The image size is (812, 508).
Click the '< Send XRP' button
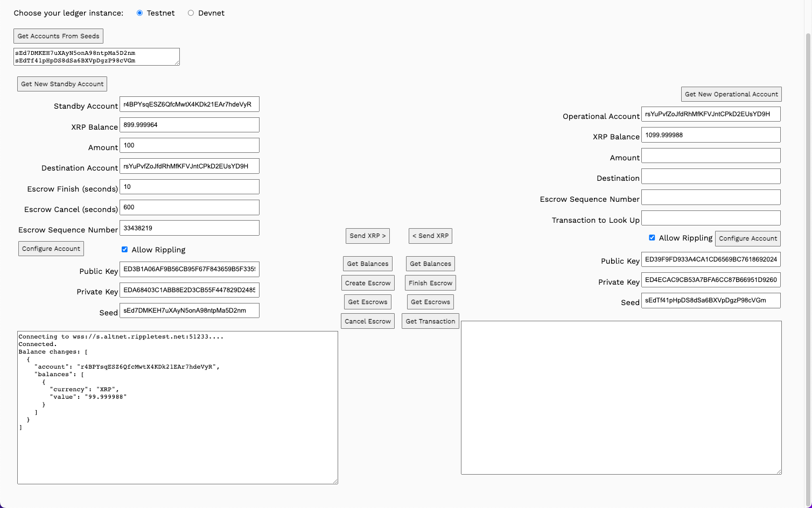click(x=430, y=236)
